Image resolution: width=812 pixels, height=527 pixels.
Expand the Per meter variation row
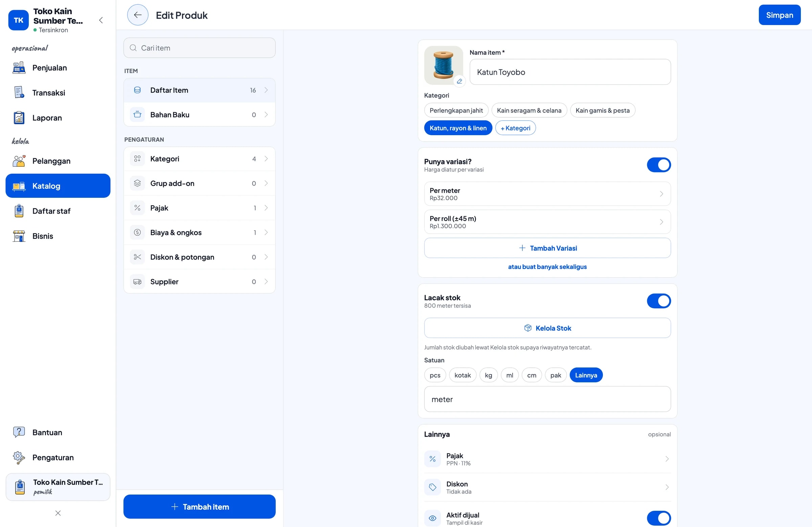click(547, 194)
